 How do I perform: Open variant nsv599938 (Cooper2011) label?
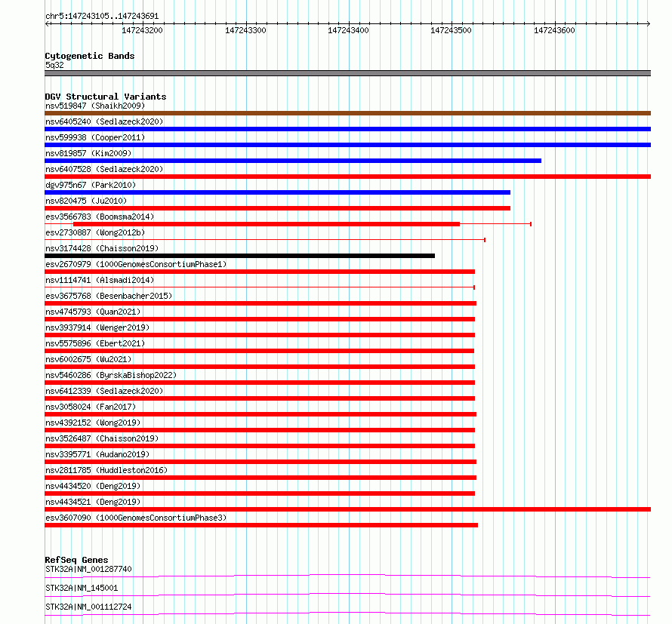pos(95,137)
